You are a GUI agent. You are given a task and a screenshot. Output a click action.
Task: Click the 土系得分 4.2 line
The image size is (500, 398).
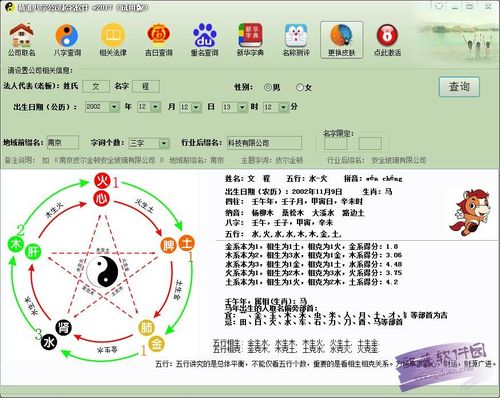coord(311,282)
